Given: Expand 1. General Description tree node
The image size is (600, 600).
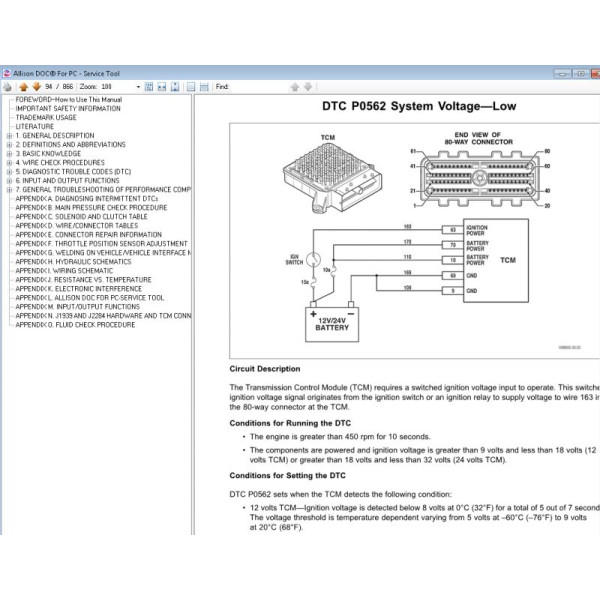Looking at the screenshot, I should point(9,135).
